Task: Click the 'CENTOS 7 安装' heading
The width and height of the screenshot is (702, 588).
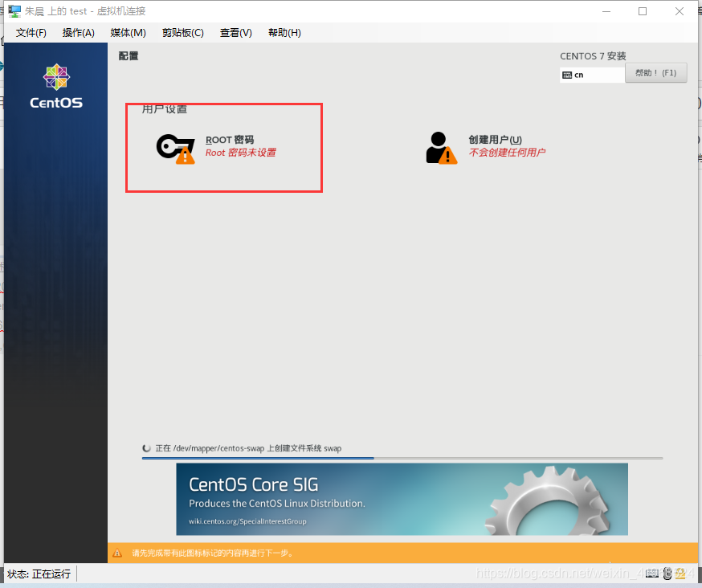Action: pos(593,56)
